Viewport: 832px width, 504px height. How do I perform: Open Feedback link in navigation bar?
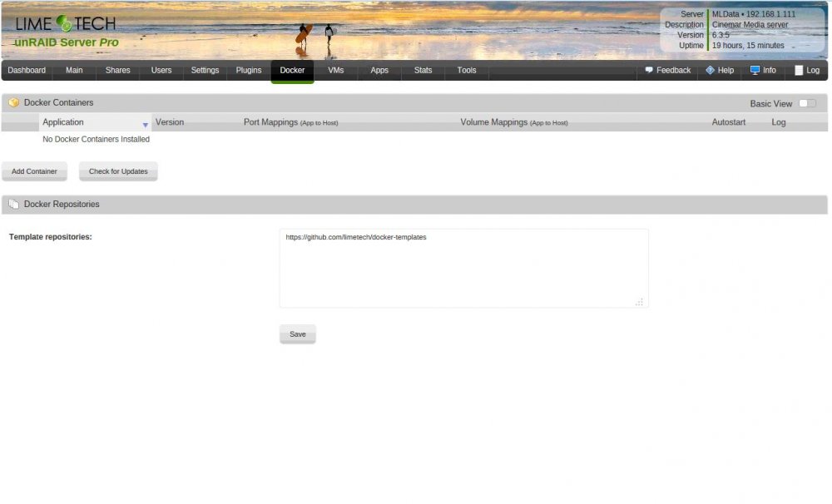673,71
